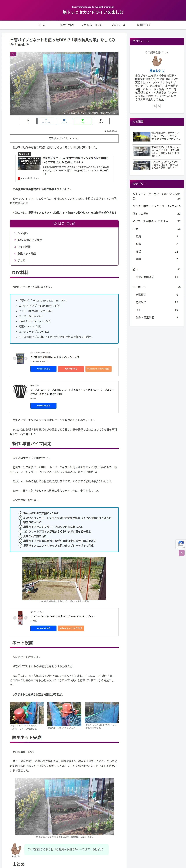The height and width of the screenshot is (868, 186).
Task: Open the ソーラーパワー x ポータブル電源 category
Action: [157, 196]
